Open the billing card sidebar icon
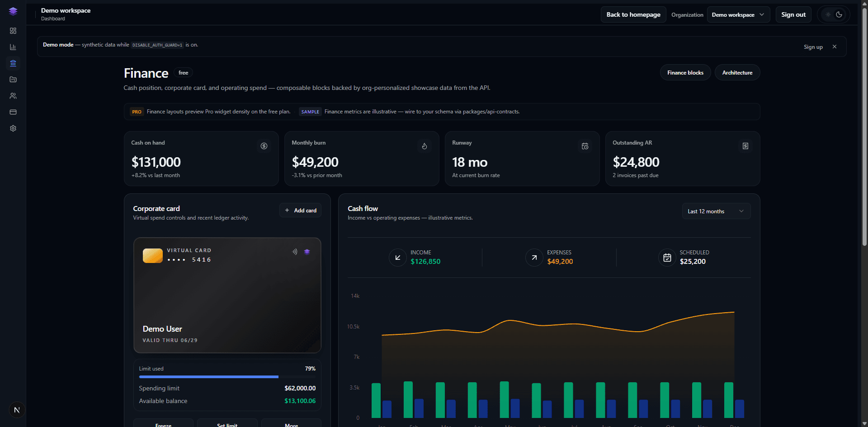868x427 pixels. [x=13, y=112]
